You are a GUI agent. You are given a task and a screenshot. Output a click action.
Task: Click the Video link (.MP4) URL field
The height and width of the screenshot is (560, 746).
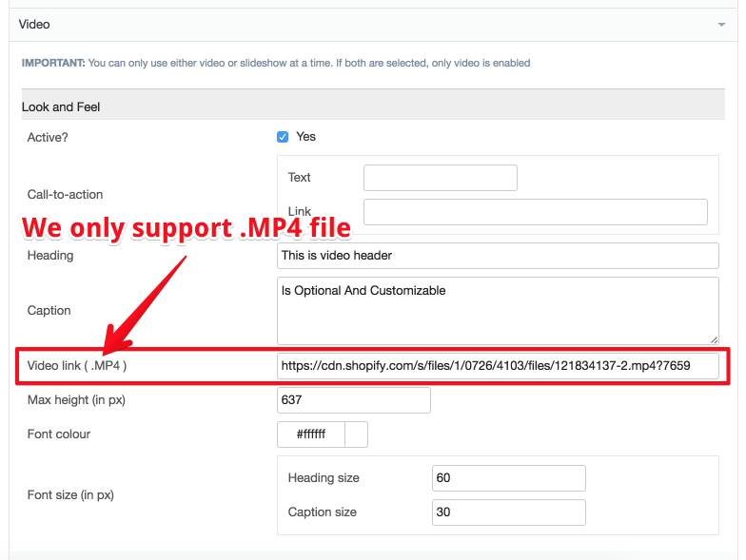[498, 366]
